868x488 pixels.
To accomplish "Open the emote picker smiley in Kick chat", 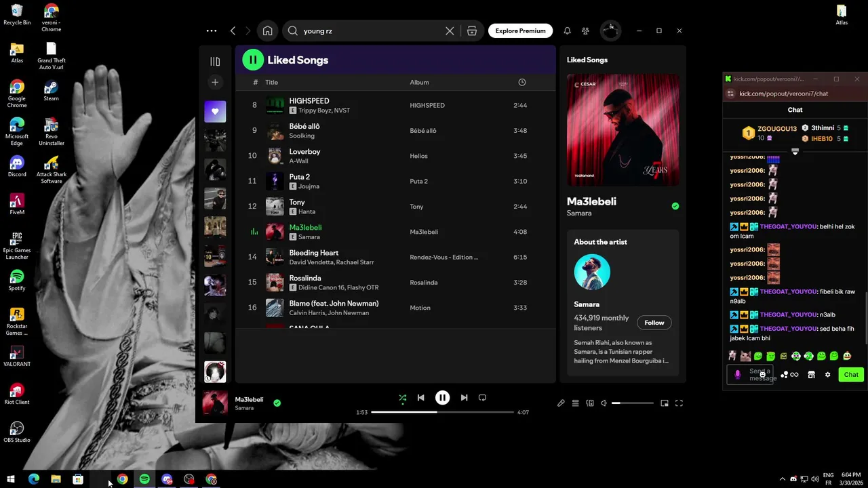I will (x=762, y=375).
